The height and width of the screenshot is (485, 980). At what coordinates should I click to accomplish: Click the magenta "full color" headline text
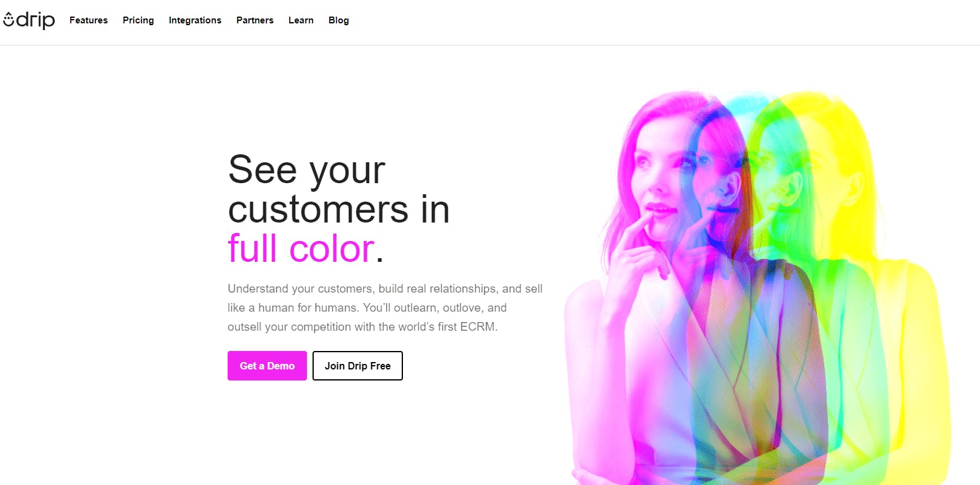[301, 248]
